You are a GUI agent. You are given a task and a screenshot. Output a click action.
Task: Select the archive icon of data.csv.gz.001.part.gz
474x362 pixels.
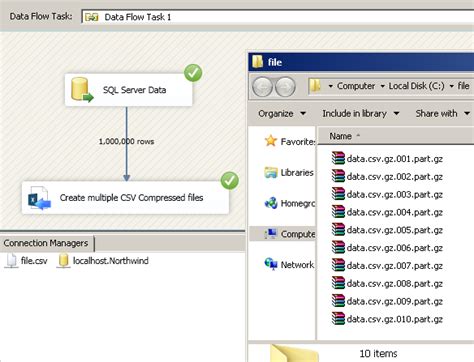pyautogui.click(x=338, y=158)
